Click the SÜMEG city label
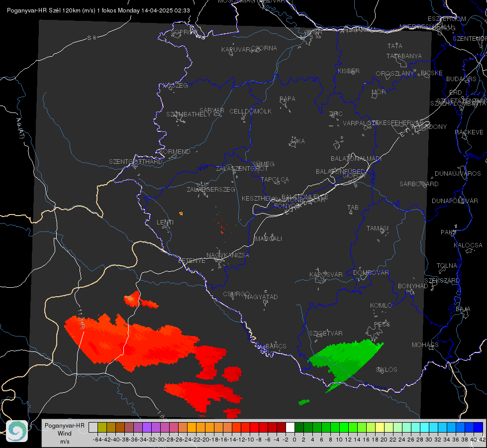 (263, 164)
